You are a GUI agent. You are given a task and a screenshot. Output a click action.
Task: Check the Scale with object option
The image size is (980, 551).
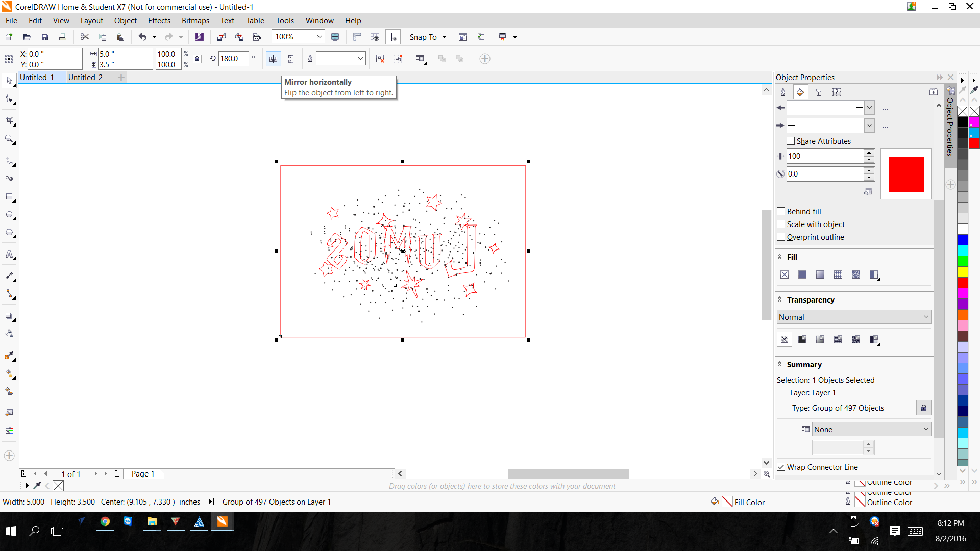781,224
